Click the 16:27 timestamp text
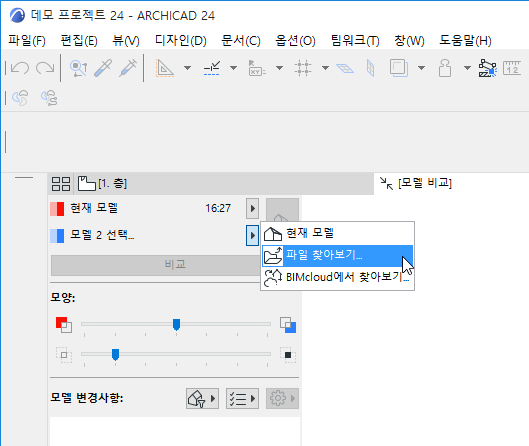This screenshot has height=446, width=529. (x=218, y=208)
